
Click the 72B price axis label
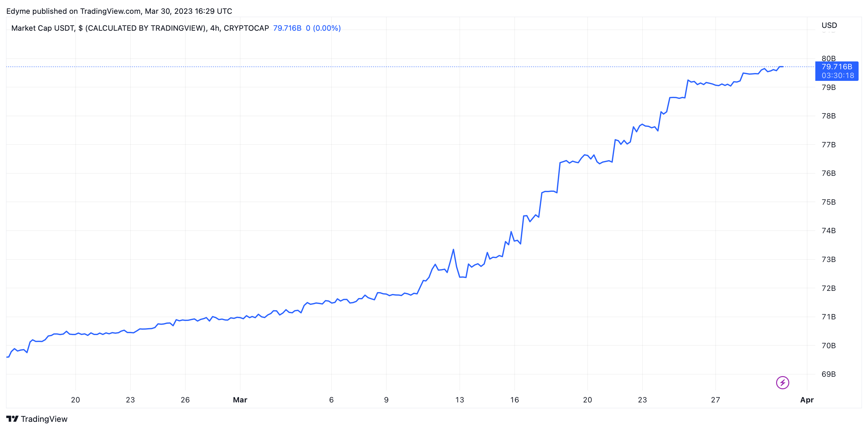tap(828, 288)
